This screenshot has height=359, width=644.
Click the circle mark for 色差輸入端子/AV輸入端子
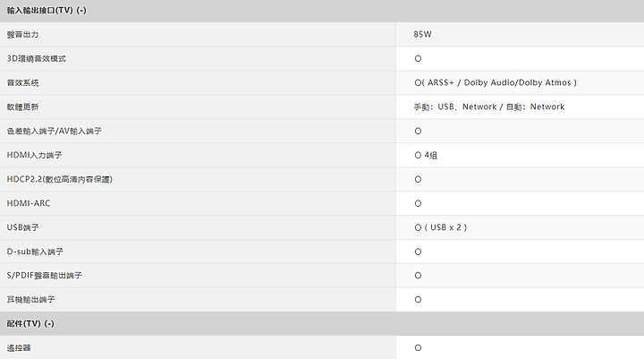click(418, 132)
